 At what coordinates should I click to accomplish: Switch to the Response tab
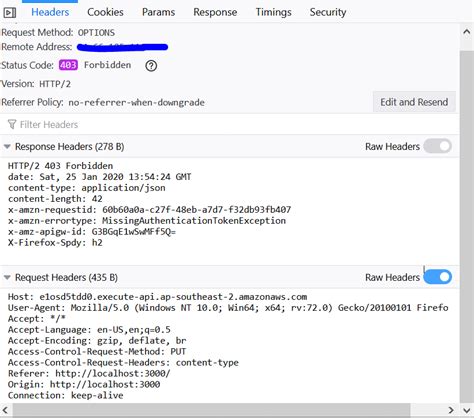pyautogui.click(x=215, y=12)
